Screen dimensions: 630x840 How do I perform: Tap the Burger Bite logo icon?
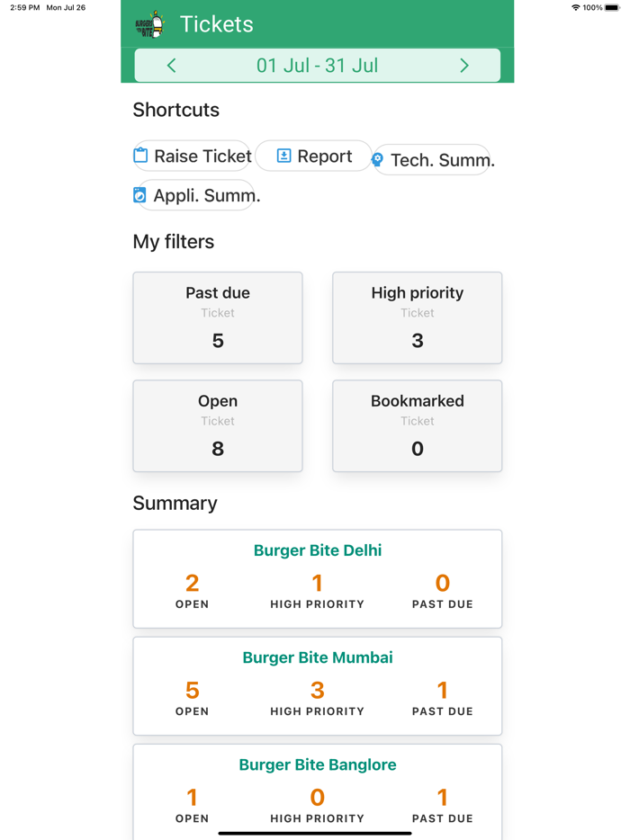click(x=150, y=24)
